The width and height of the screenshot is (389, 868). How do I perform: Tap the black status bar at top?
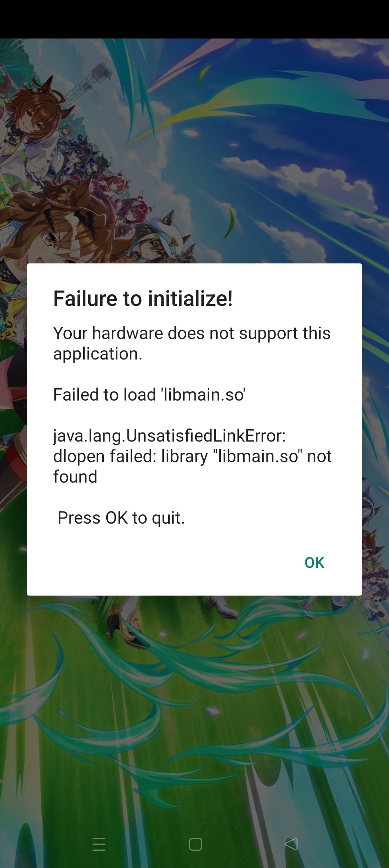pyautogui.click(x=194, y=19)
